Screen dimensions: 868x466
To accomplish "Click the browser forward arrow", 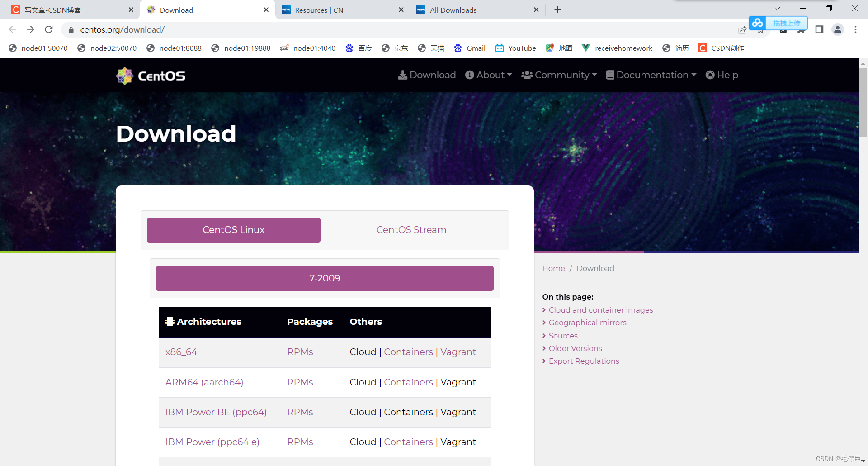I will click(30, 29).
